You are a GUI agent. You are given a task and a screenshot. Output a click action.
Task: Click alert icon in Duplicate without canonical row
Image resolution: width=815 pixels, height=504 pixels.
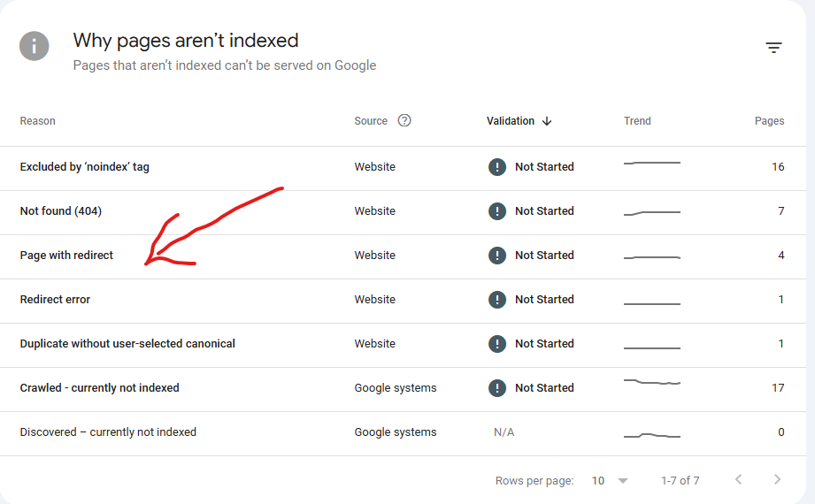click(x=497, y=343)
